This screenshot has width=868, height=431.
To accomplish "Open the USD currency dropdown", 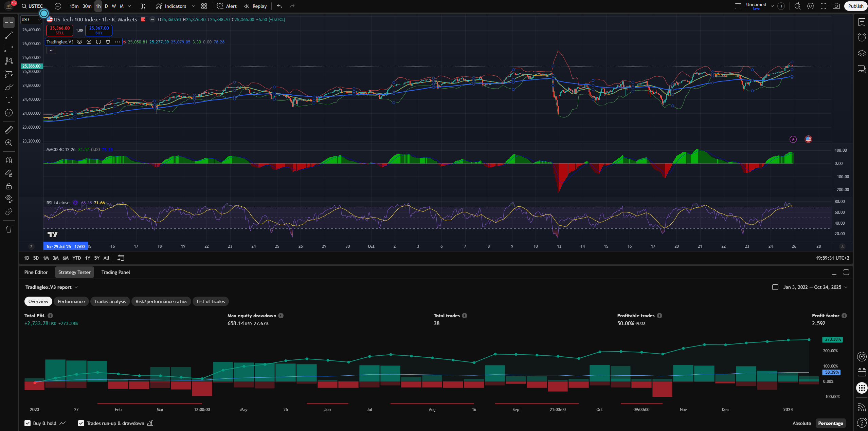I will click(x=31, y=20).
